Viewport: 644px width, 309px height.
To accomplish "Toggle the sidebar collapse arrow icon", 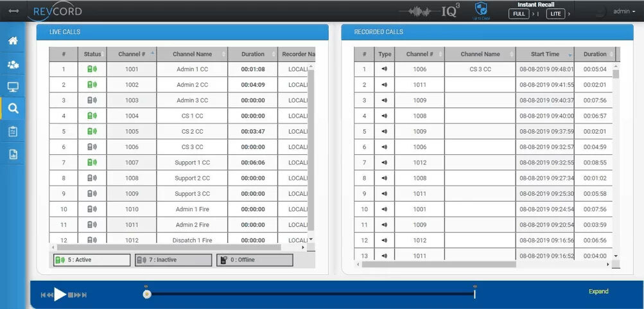I will click(x=13, y=11).
